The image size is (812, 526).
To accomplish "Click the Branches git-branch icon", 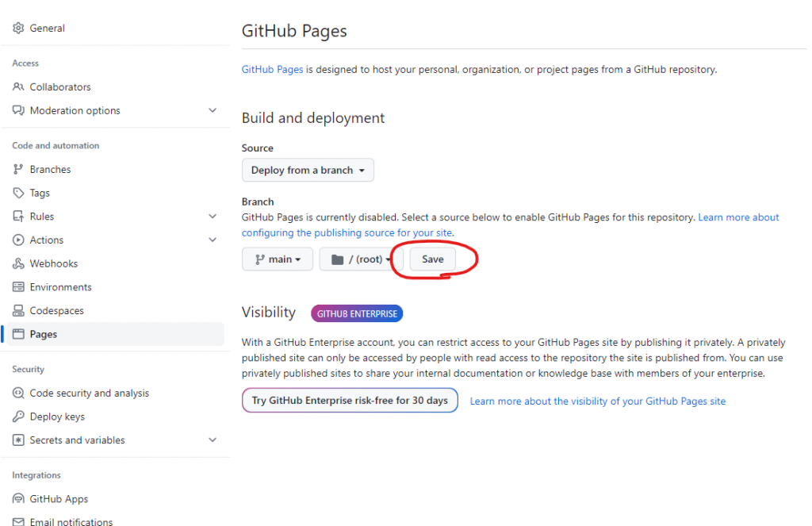I will [18, 169].
